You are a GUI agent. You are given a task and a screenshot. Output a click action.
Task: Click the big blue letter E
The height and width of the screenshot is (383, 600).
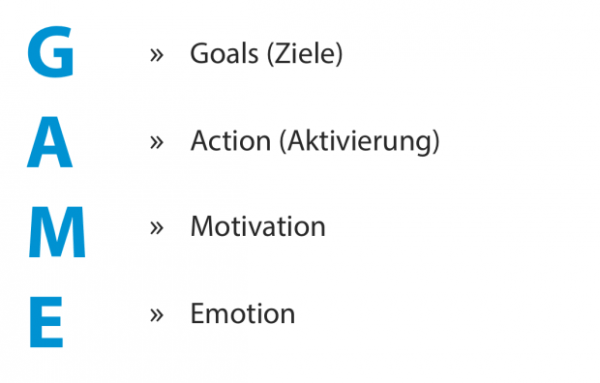[46, 322]
